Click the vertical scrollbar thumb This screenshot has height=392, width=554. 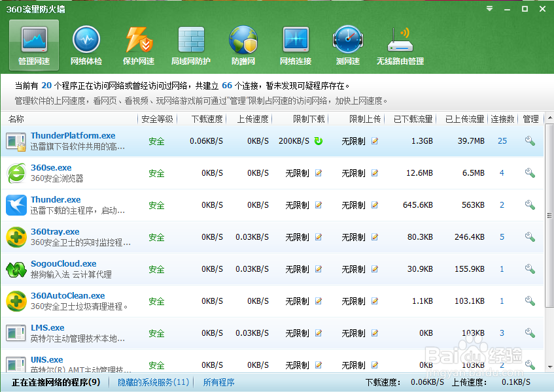coord(549,215)
